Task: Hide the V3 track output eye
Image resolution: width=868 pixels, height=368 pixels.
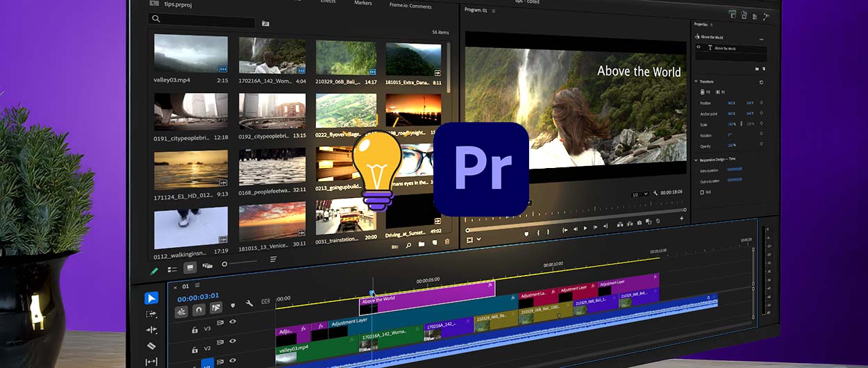Action: click(233, 321)
